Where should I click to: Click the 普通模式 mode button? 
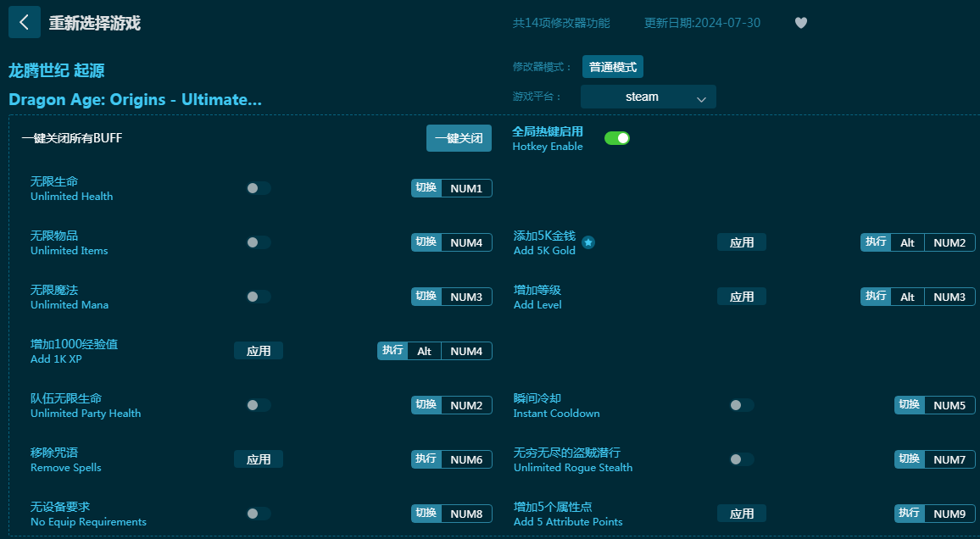coord(612,67)
